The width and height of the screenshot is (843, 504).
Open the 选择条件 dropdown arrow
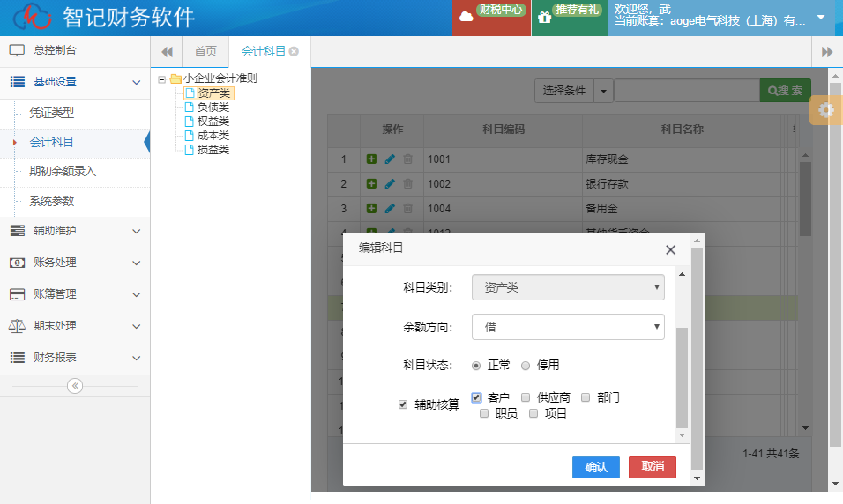603,91
